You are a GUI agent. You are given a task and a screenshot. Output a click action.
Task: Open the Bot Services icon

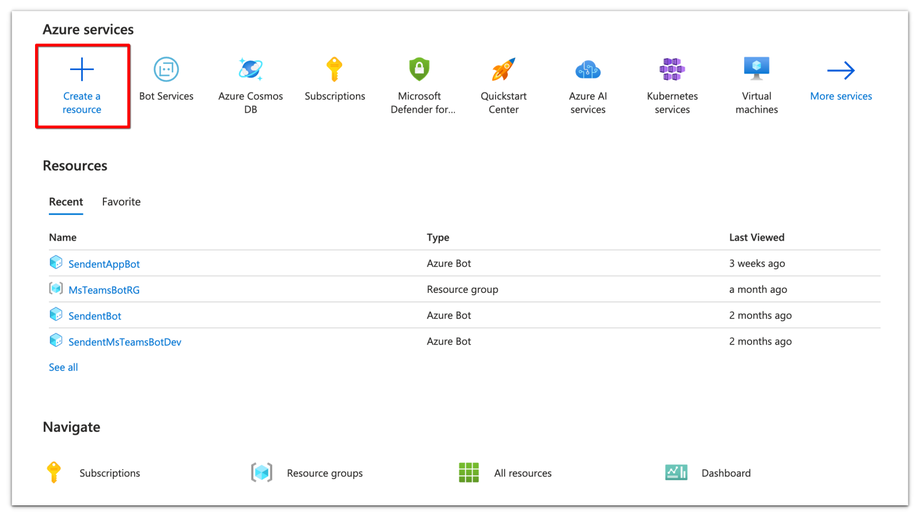[166, 69]
